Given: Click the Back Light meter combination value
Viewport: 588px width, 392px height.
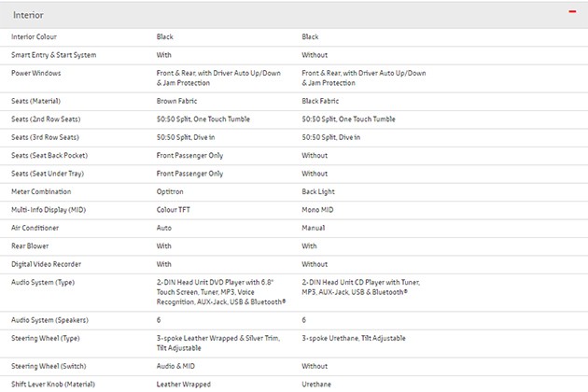Looking at the screenshot, I should 321,191.
